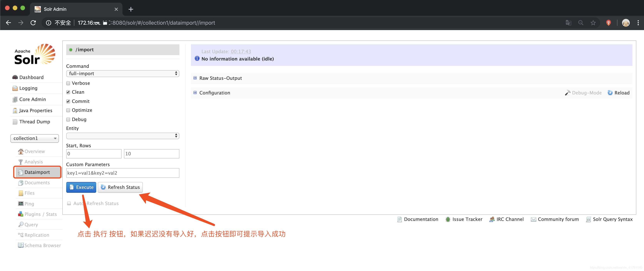Viewport: 644px width, 271px height.
Task: Open a new browser tab
Action: point(131,9)
